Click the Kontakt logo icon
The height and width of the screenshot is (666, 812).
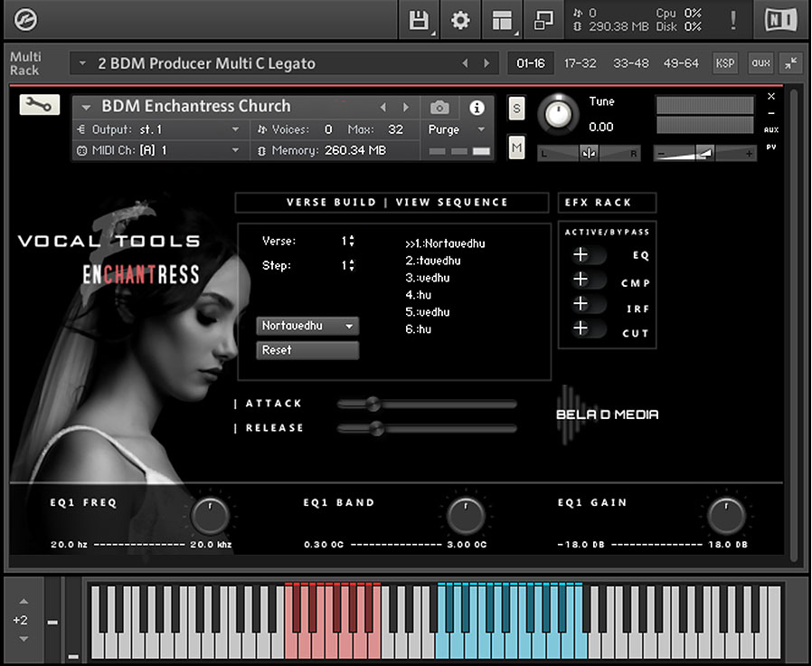click(25, 20)
